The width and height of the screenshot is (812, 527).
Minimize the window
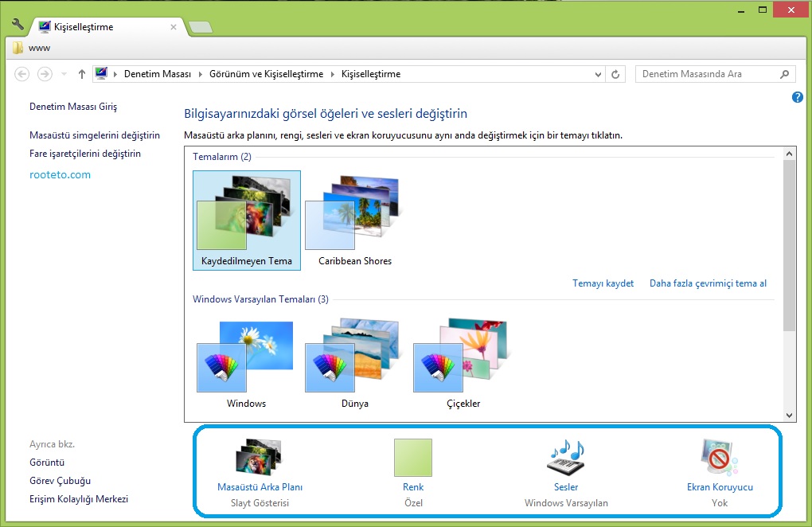(x=741, y=10)
